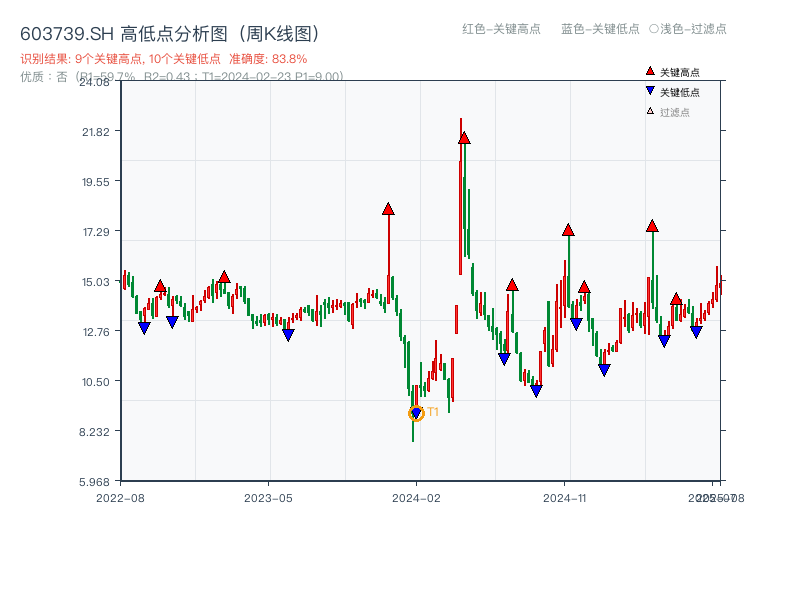The height and width of the screenshot is (600, 800).
Task: Toggle the 关键高点 legend label
Action: pos(680,72)
